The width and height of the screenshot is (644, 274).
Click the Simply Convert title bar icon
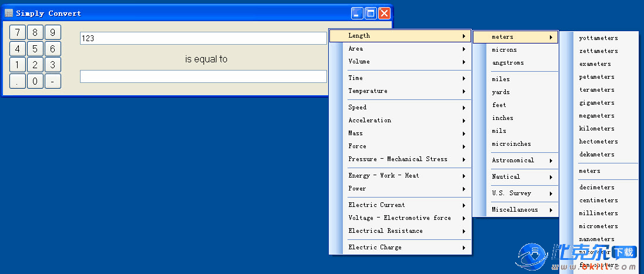point(9,13)
